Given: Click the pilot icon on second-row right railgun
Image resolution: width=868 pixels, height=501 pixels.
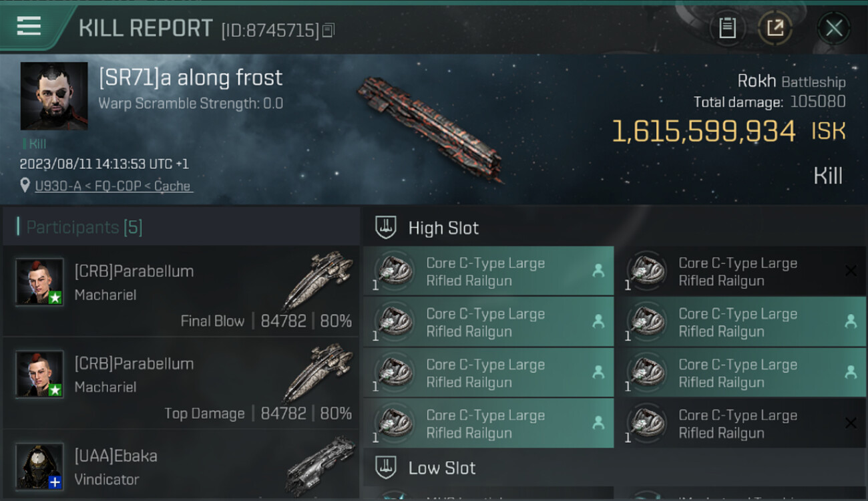Looking at the screenshot, I should click(x=851, y=321).
